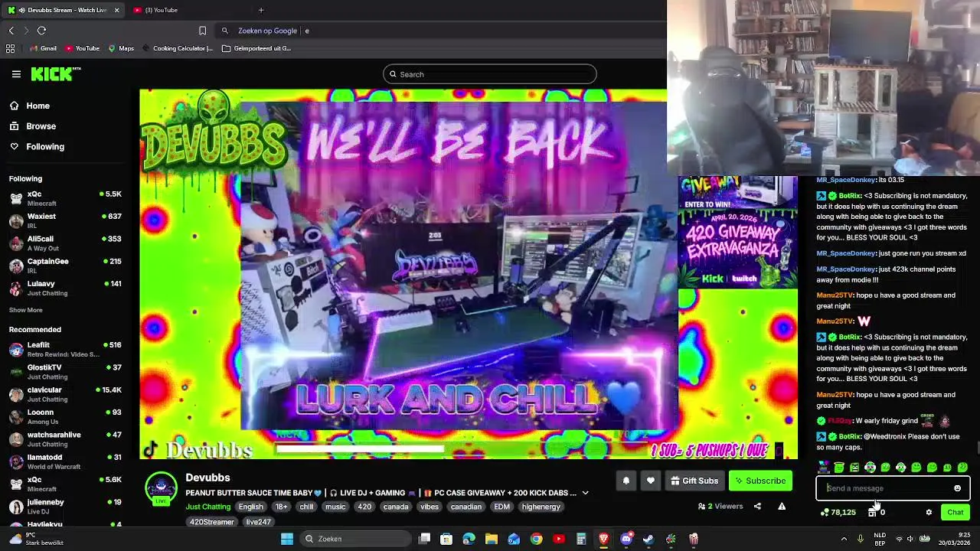Open Leaflit recommended channel
This screenshot has width=980, height=551.
(65, 350)
